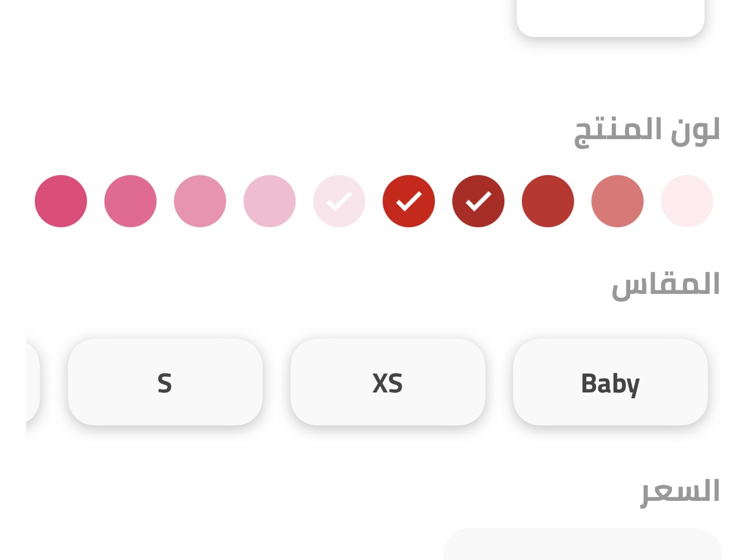Uncheck the very light pink checked swatch

[x=339, y=201]
